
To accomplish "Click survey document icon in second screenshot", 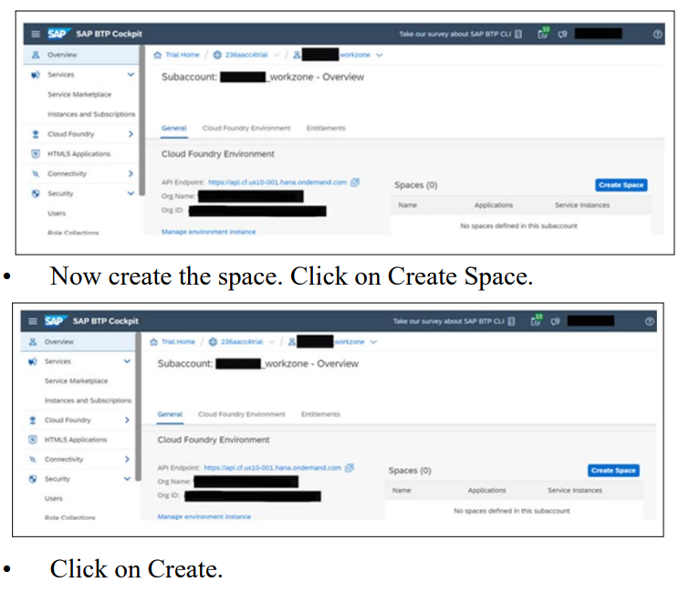I will (x=512, y=321).
